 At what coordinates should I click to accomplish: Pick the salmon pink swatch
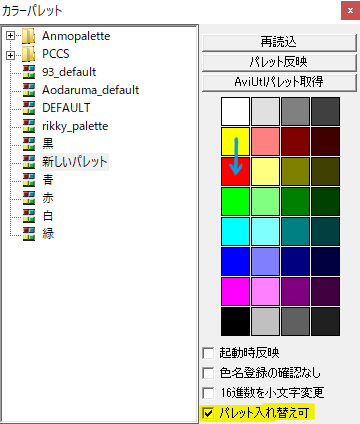(265, 141)
